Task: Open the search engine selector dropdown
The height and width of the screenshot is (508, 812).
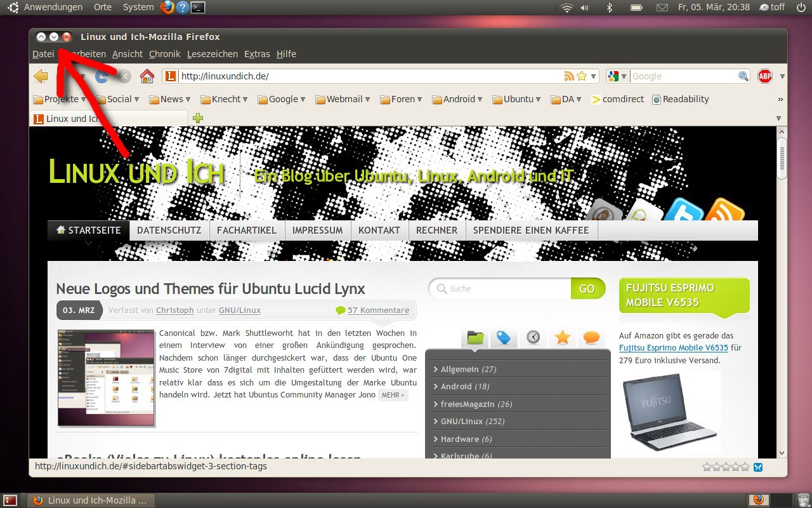Action: [617, 76]
